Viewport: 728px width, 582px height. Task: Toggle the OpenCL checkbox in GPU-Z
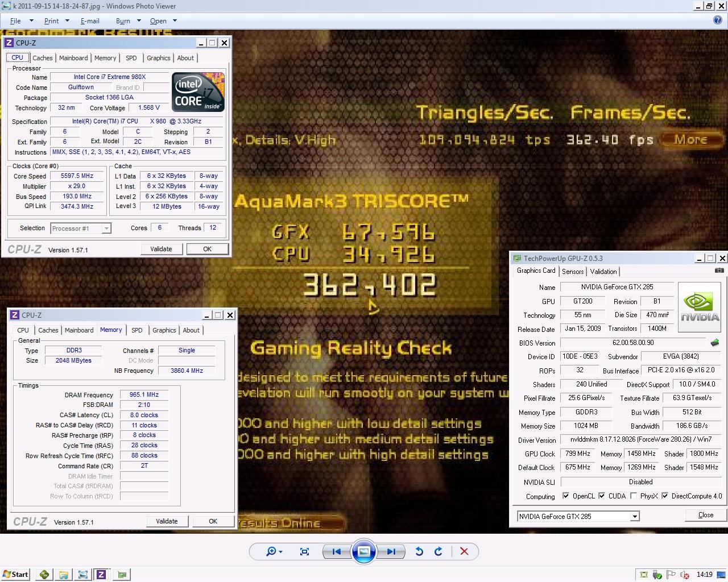point(566,496)
